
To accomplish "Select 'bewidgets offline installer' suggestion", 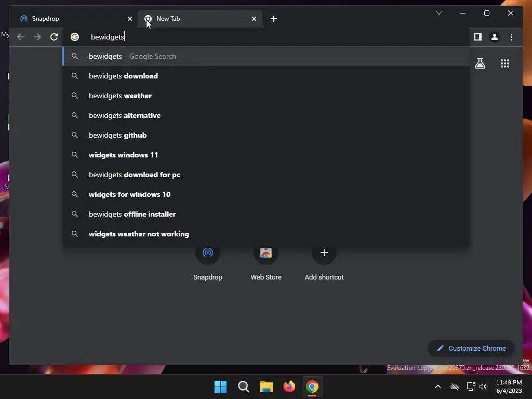I will tap(267, 214).
